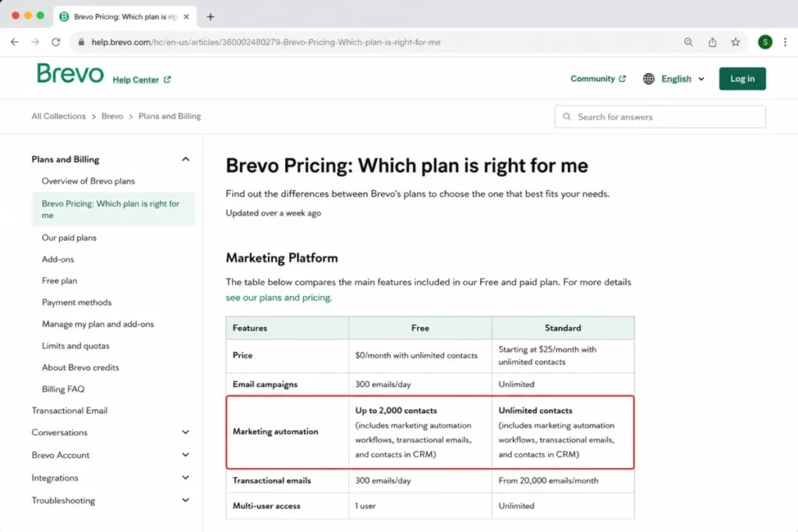Open About Brevo credits article
Screen dimensions: 798x532
(80, 368)
